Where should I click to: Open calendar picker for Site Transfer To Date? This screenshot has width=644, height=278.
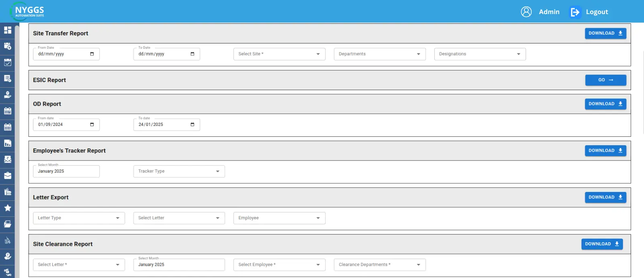pyautogui.click(x=192, y=54)
